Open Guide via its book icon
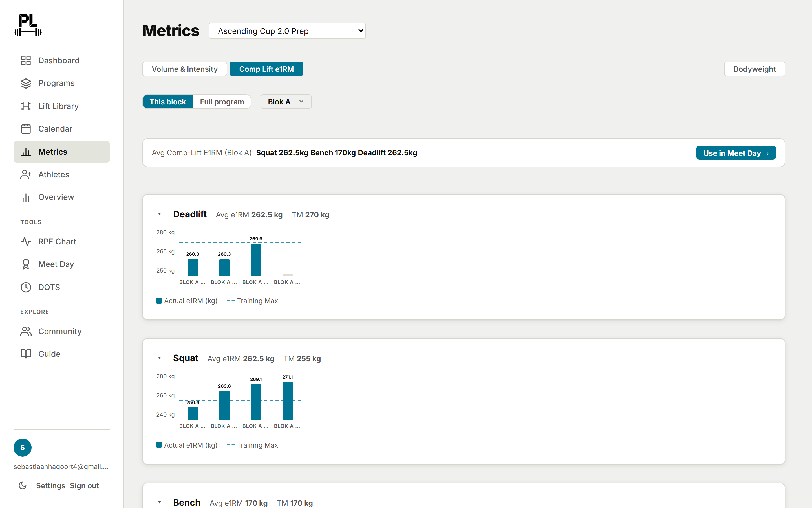812x508 pixels. [26, 354]
